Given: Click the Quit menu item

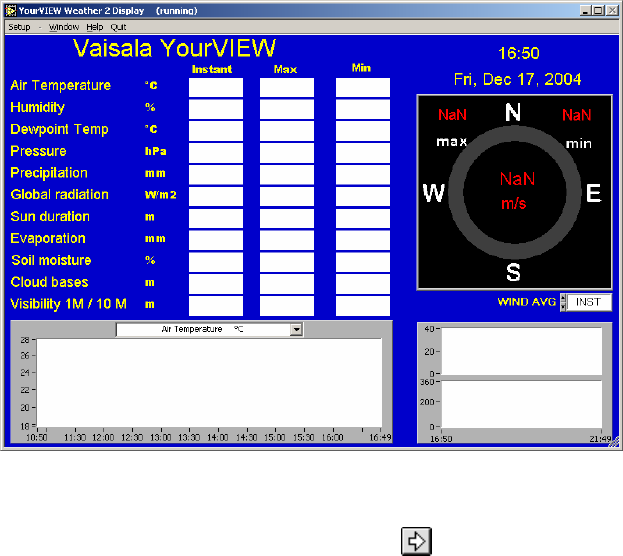Looking at the screenshot, I should click(x=118, y=27).
